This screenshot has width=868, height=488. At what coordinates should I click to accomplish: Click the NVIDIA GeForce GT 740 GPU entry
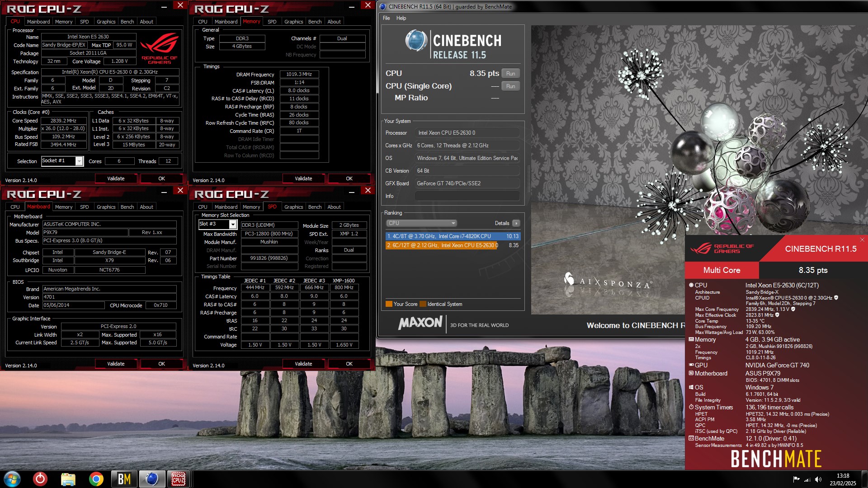pos(777,365)
